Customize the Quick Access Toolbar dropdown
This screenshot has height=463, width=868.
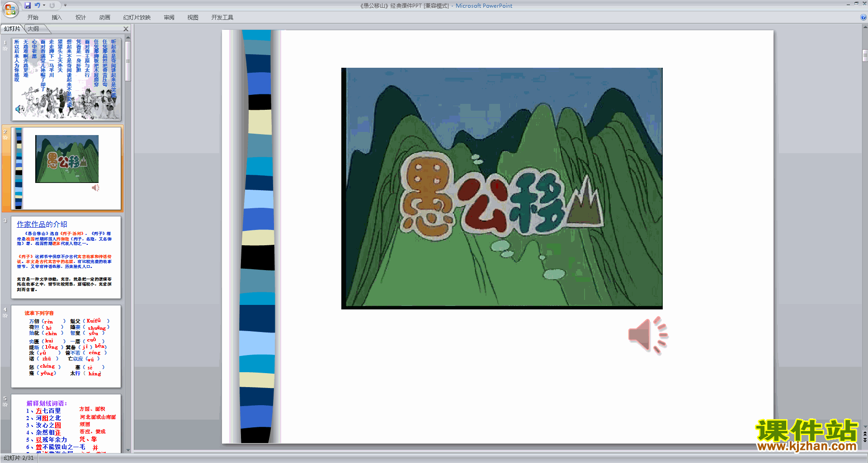[x=65, y=5]
